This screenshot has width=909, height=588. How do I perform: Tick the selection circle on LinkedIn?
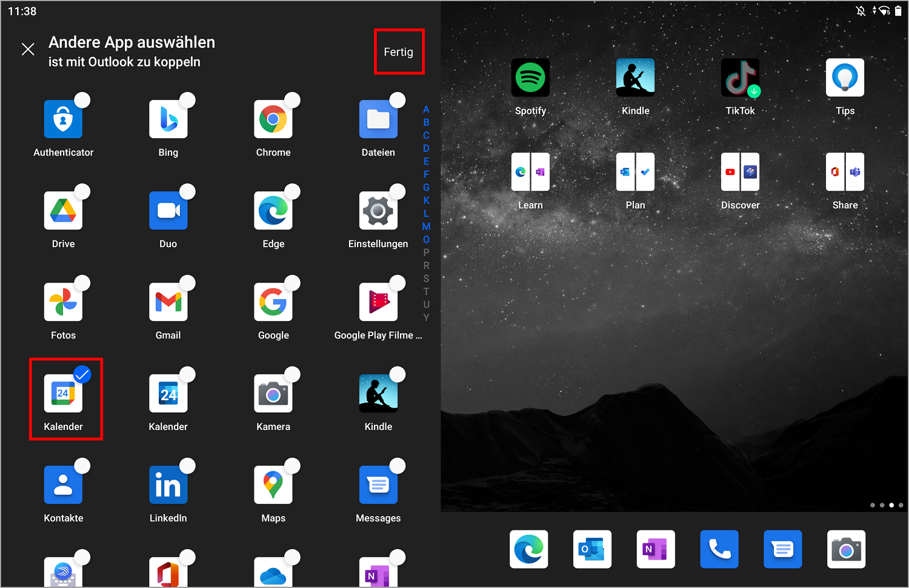pyautogui.click(x=188, y=466)
